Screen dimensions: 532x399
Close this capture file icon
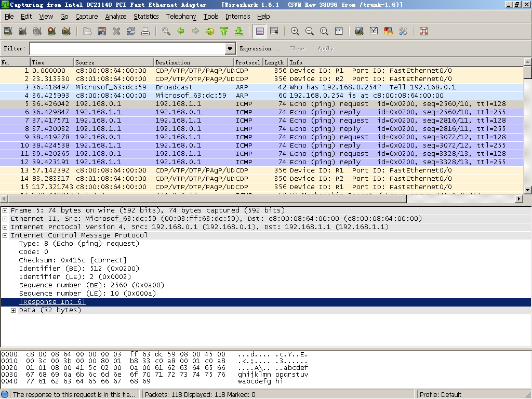116,32
